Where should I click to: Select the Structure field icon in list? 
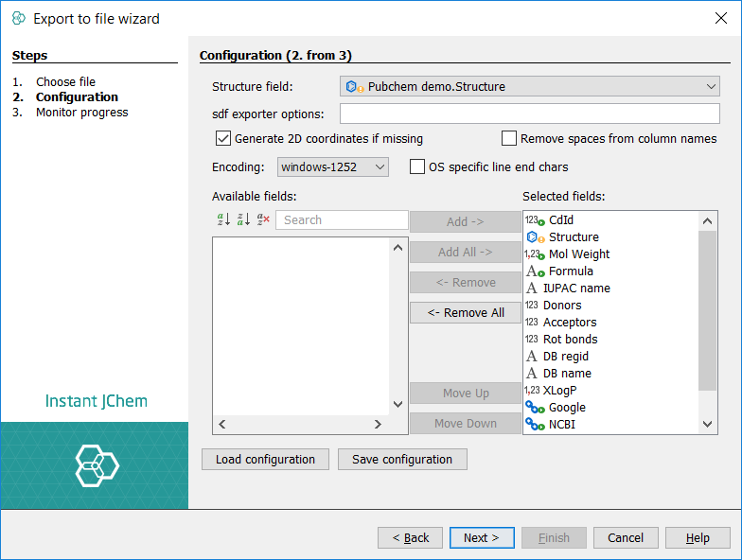coord(535,237)
